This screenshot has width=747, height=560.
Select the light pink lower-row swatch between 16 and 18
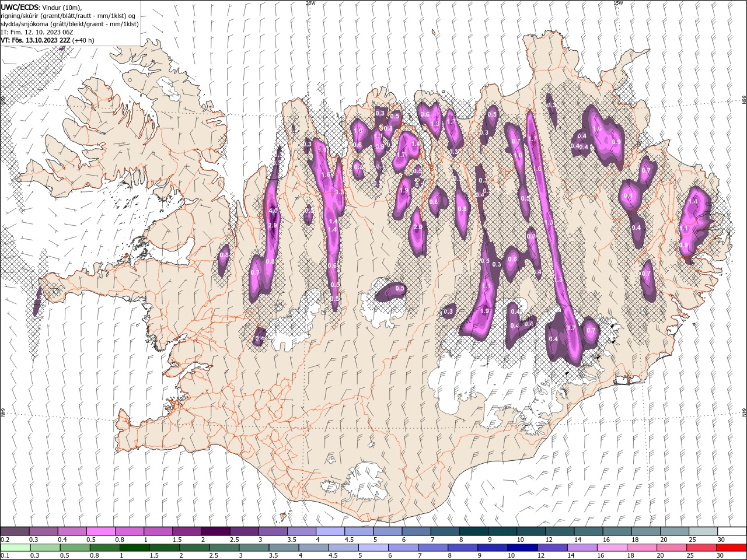[x=612, y=548]
